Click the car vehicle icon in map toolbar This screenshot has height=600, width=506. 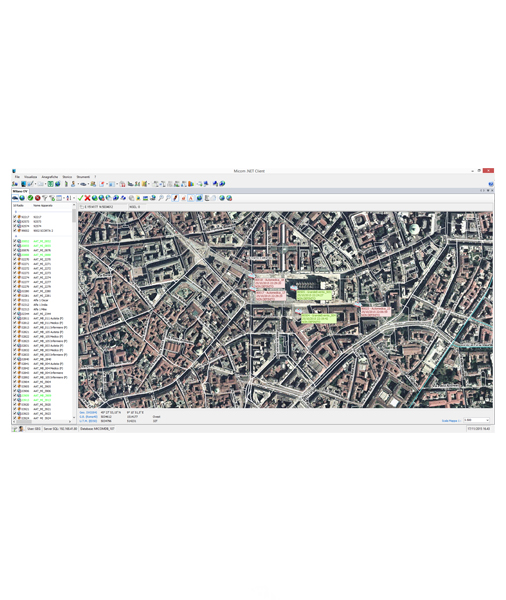pos(15,198)
